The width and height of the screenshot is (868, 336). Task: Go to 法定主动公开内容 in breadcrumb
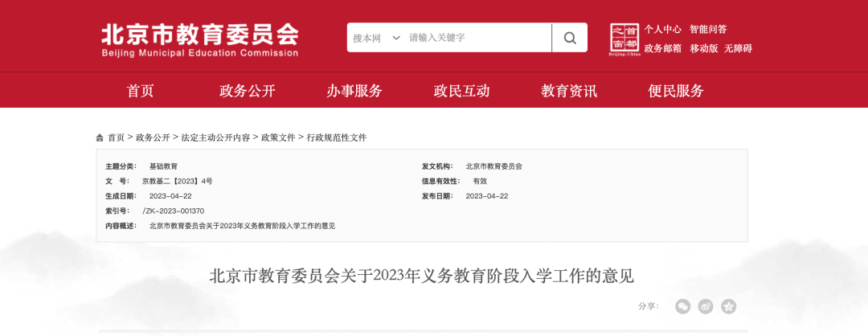215,137
